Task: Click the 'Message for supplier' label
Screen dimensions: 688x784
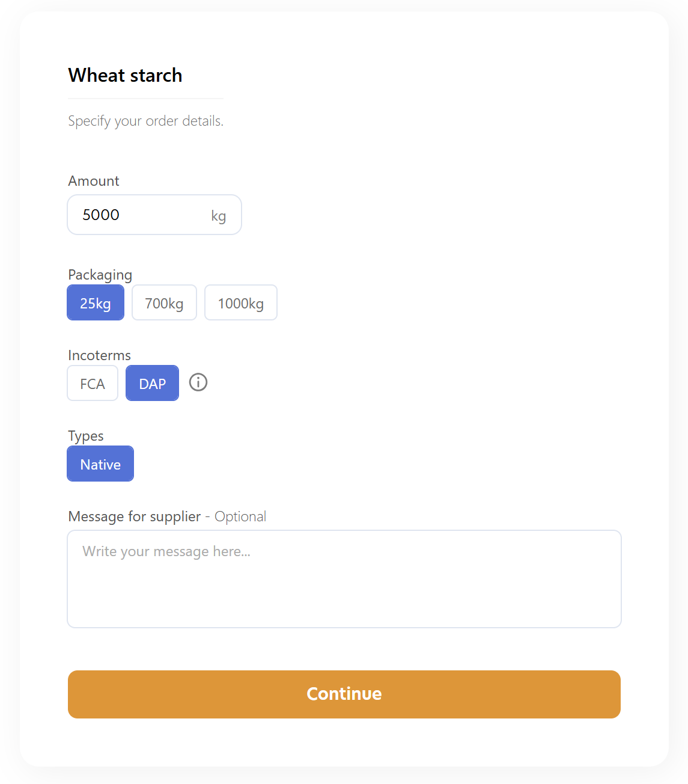Action: pos(134,516)
